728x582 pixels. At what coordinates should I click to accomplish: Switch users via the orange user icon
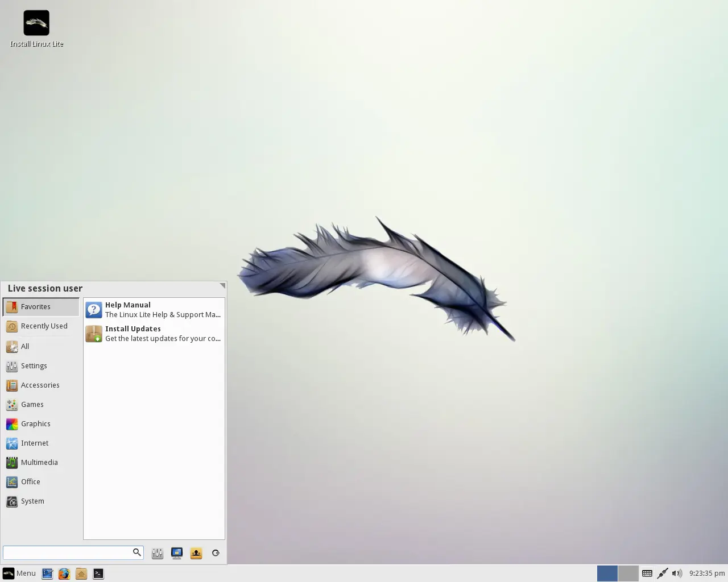[196, 553]
